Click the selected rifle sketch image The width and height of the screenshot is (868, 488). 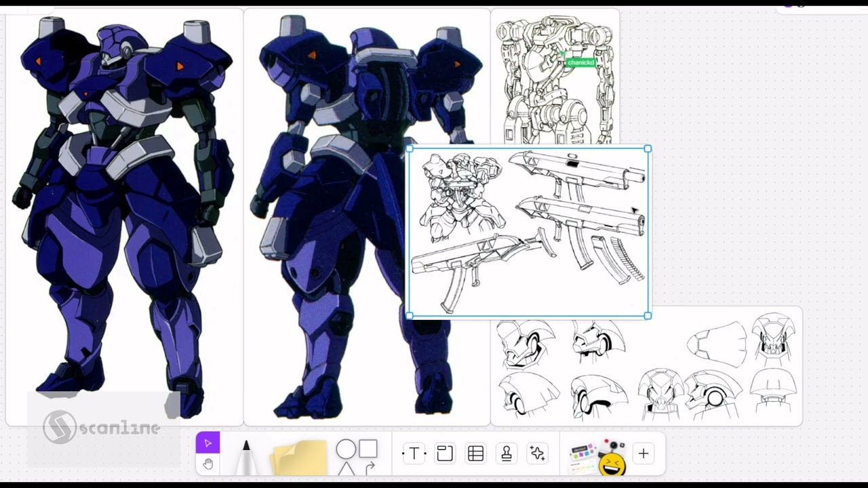pos(528,232)
